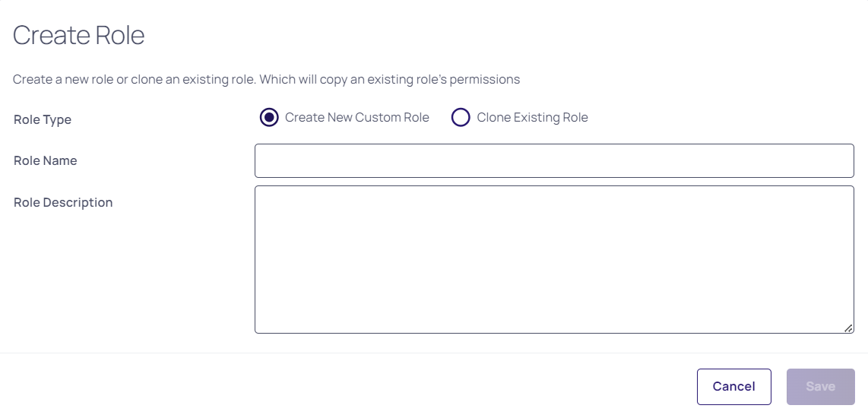Dismiss the Create Role dialog with Cancel
Viewport: 868px width, 418px height.
pos(733,387)
